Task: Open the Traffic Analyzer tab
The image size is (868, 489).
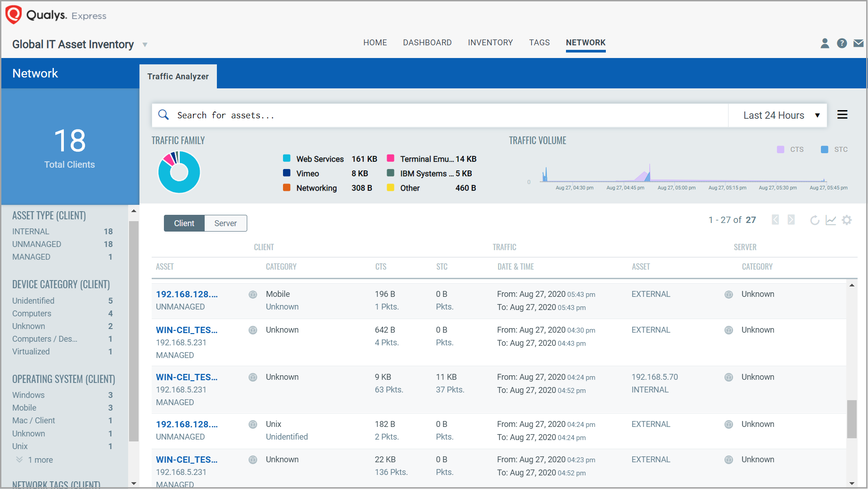Action: (178, 77)
